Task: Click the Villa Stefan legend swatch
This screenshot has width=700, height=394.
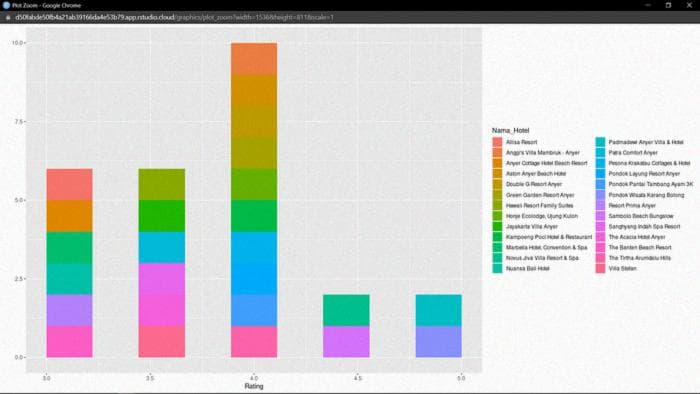Action: pos(600,269)
